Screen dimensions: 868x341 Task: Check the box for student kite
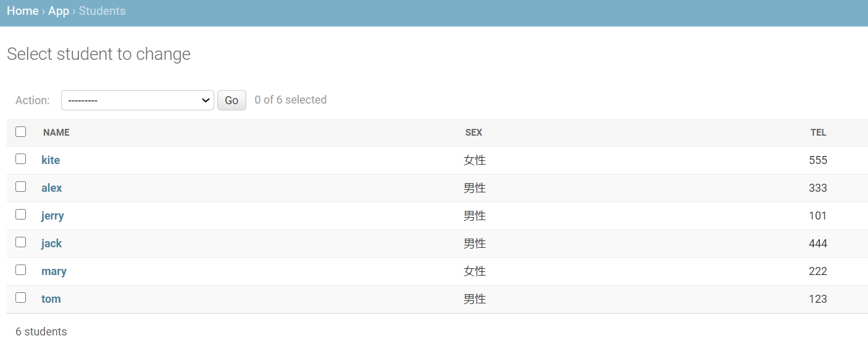(21, 159)
